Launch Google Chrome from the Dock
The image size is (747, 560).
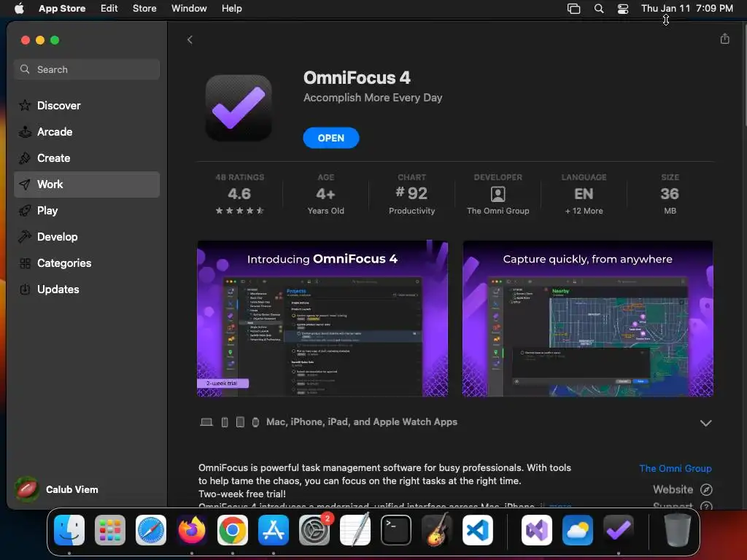[x=233, y=530]
